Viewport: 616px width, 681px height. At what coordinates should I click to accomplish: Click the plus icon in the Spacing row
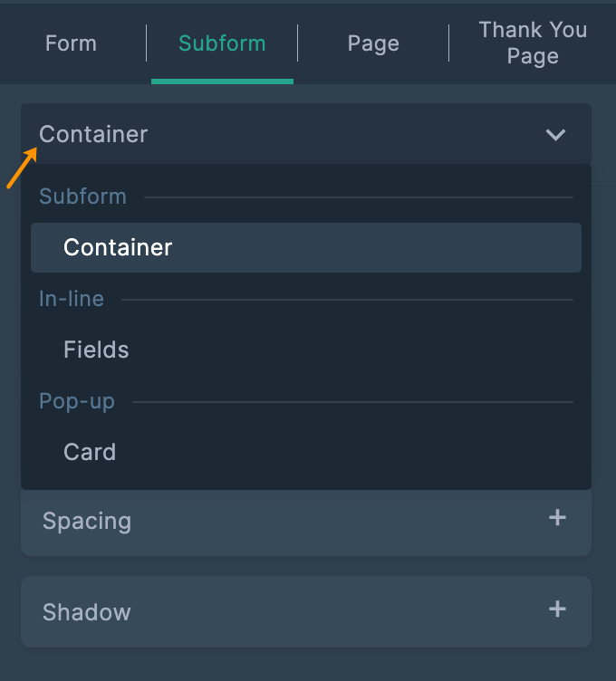(557, 518)
